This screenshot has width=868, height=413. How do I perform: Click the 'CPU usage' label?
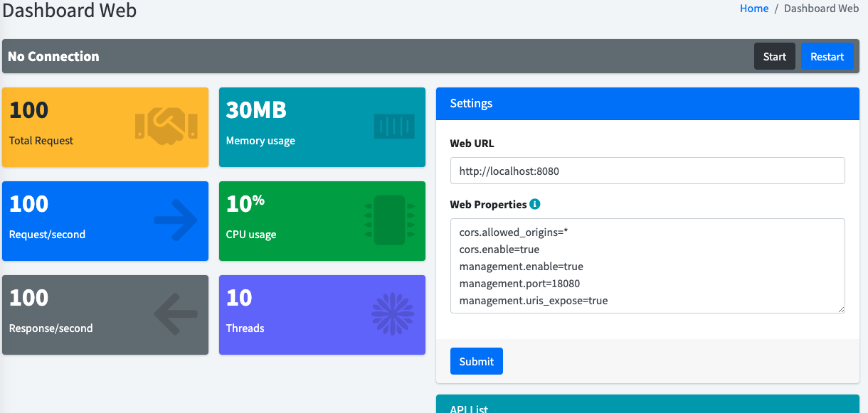pyautogui.click(x=251, y=235)
